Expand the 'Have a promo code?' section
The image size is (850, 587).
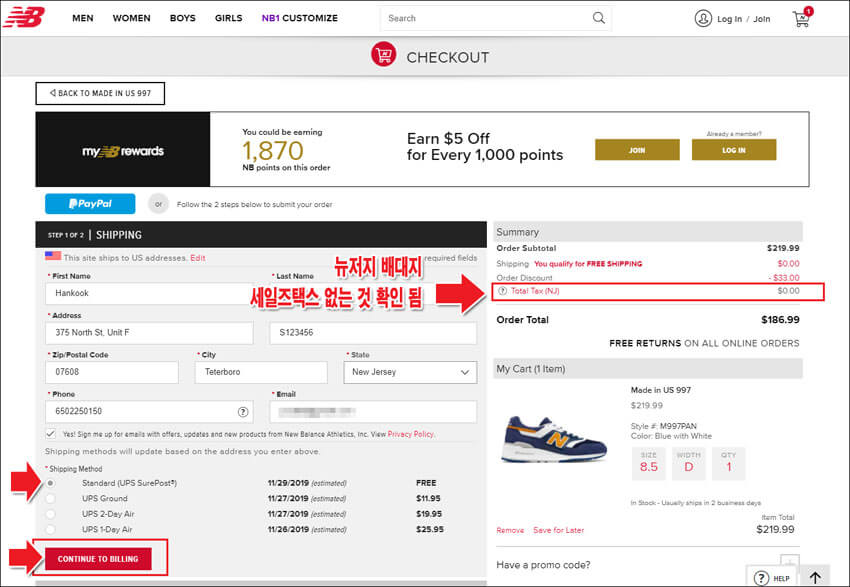pos(790,562)
